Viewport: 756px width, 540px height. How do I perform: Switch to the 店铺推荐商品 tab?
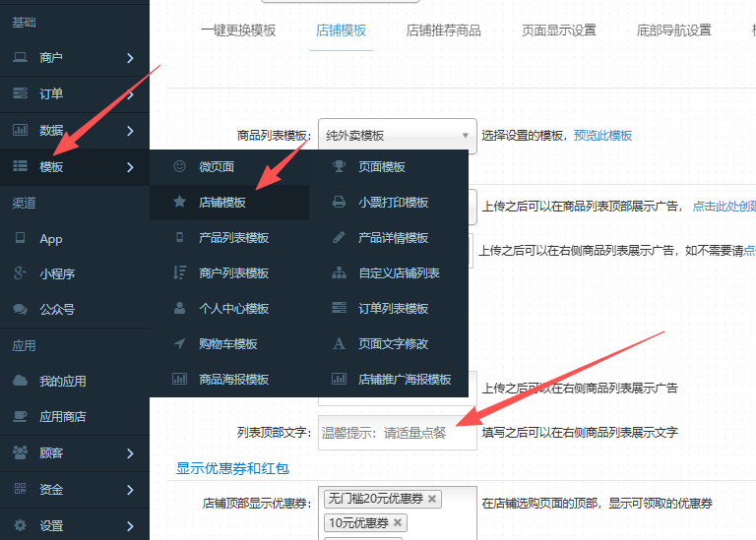click(443, 30)
